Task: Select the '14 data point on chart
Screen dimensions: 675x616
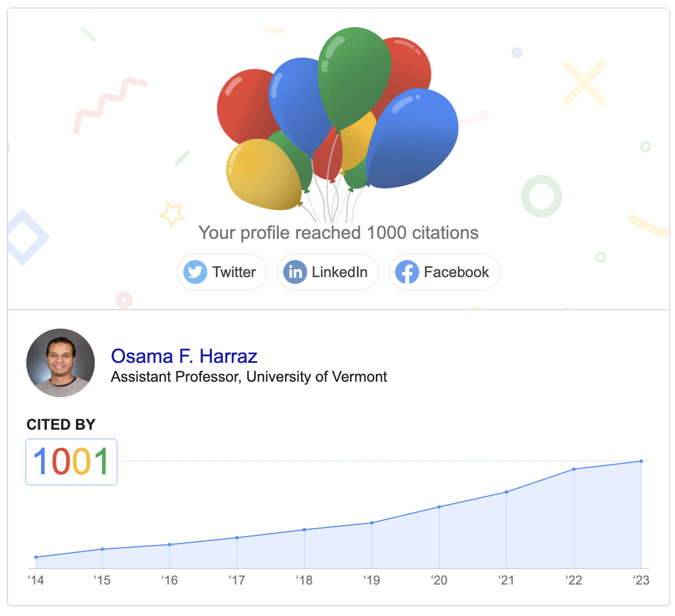Action: coord(36,557)
